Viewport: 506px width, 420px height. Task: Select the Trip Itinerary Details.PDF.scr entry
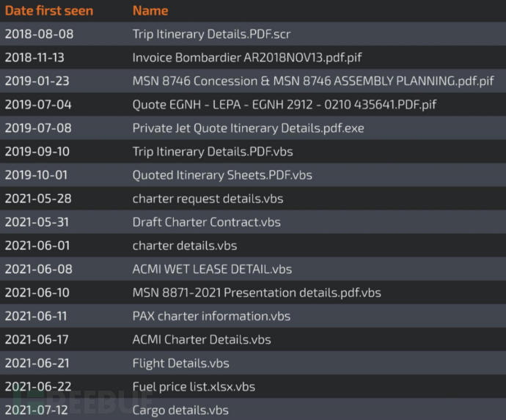pyautogui.click(x=212, y=34)
